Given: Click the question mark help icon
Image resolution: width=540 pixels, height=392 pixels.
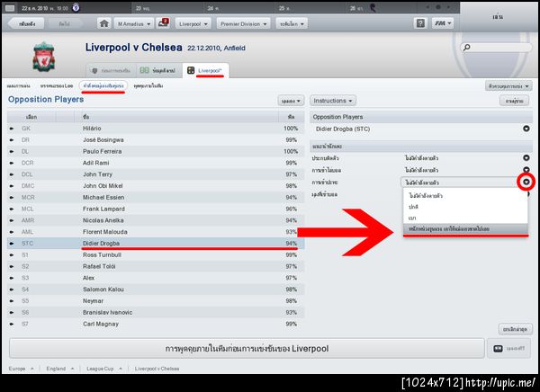Looking at the screenshot, I should coord(420,23).
